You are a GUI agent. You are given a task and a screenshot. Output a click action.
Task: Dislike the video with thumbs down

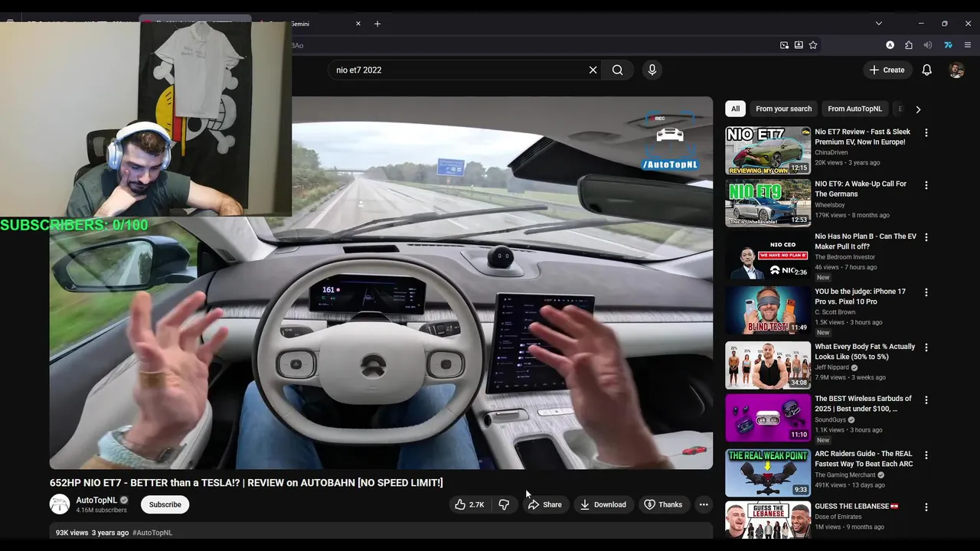pos(504,504)
